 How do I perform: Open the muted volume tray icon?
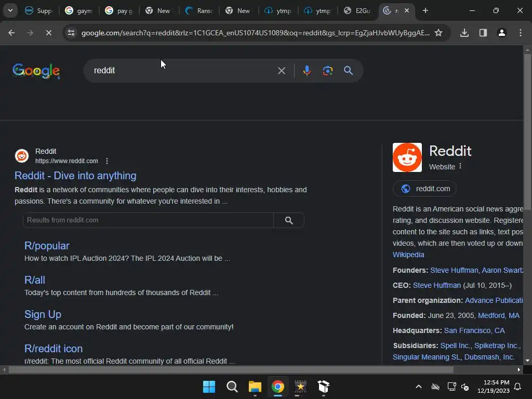tap(465, 387)
